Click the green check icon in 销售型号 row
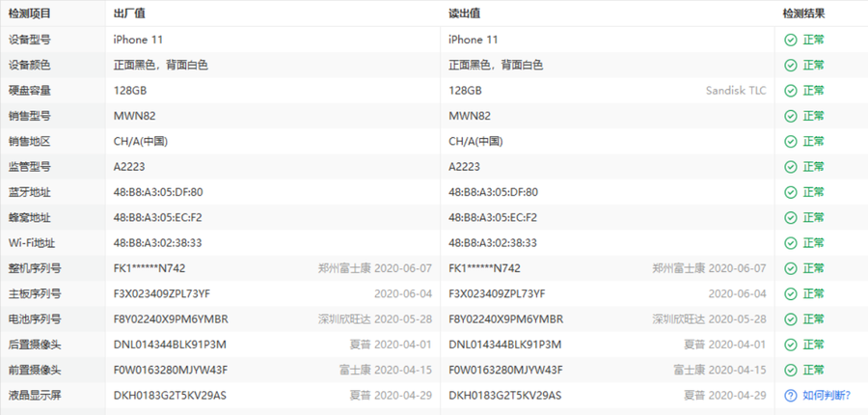This screenshot has width=868, height=415. click(x=791, y=117)
